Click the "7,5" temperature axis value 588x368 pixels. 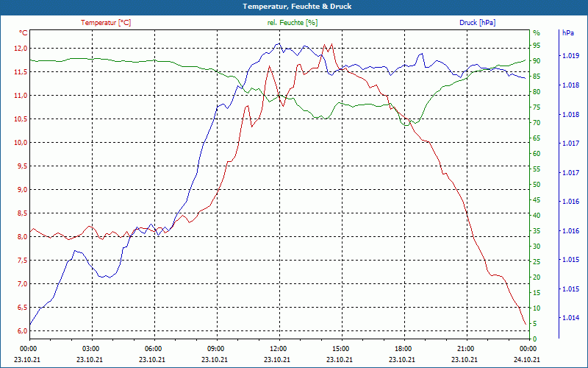pos(22,261)
